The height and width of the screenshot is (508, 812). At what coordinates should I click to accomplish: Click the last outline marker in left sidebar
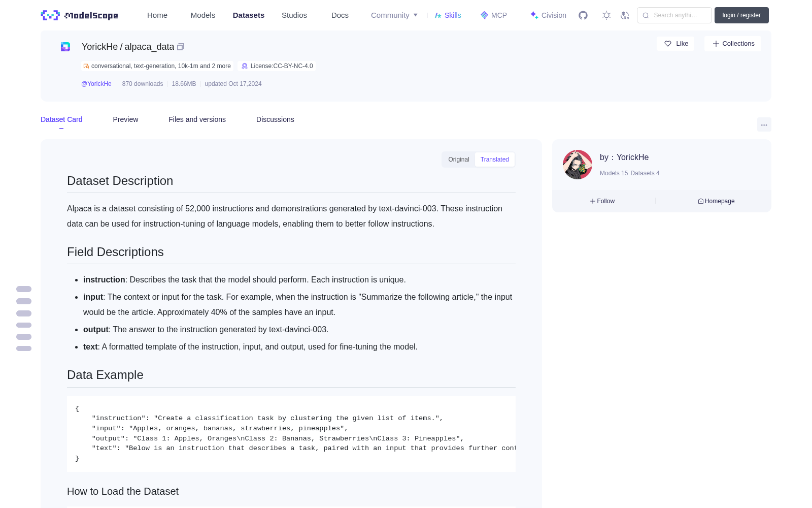(x=24, y=348)
